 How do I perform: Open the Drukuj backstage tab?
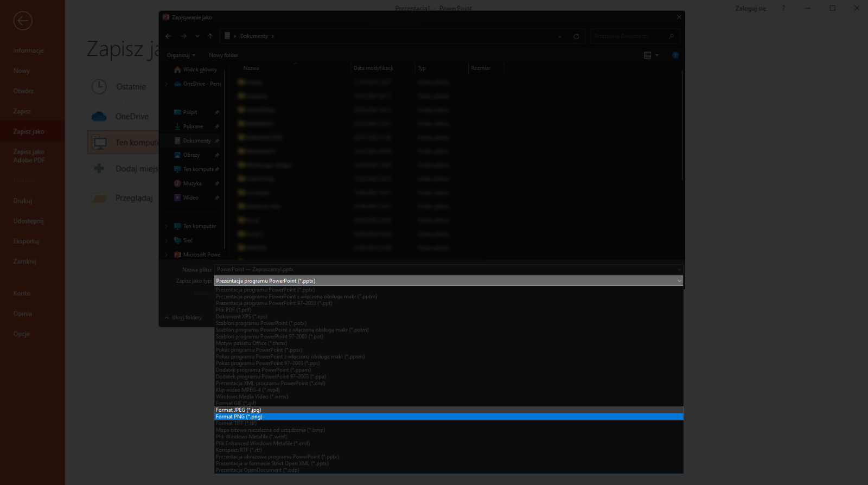pos(23,200)
